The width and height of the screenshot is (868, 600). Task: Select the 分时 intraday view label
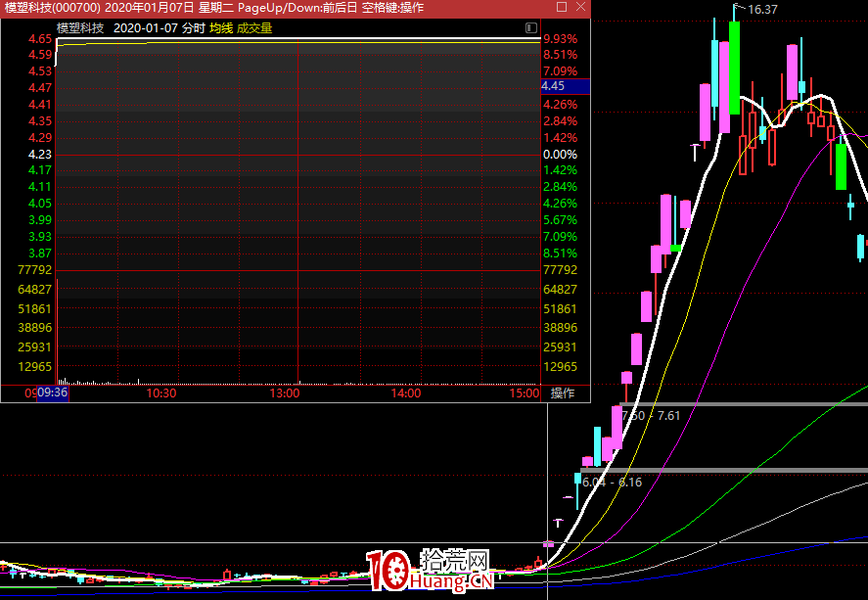(193, 28)
